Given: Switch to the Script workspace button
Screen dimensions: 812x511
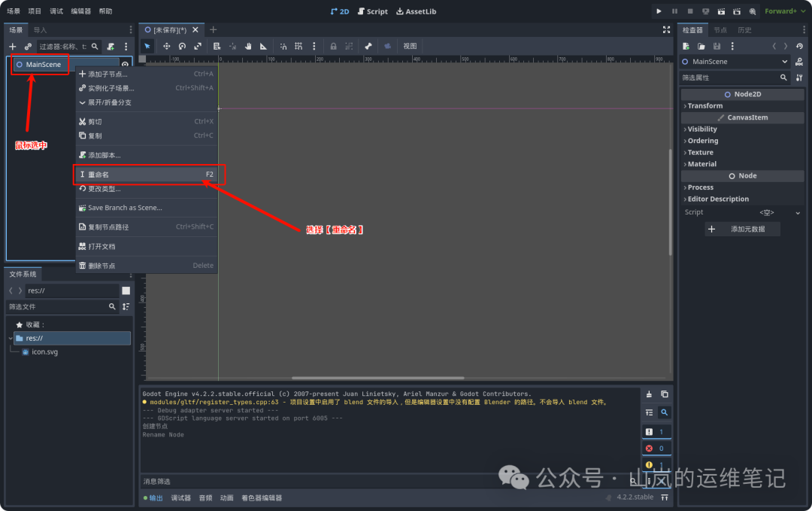Looking at the screenshot, I should pyautogui.click(x=373, y=11).
